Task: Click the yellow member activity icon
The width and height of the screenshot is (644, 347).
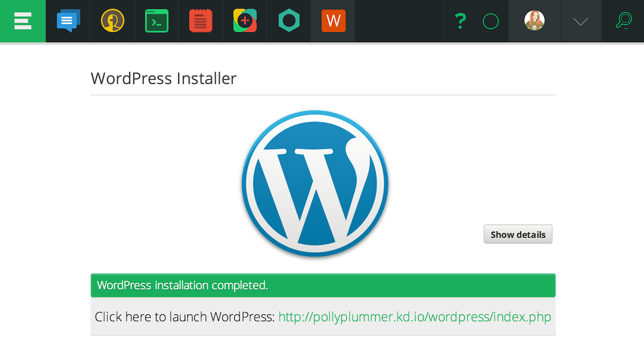Action: pos(112,21)
